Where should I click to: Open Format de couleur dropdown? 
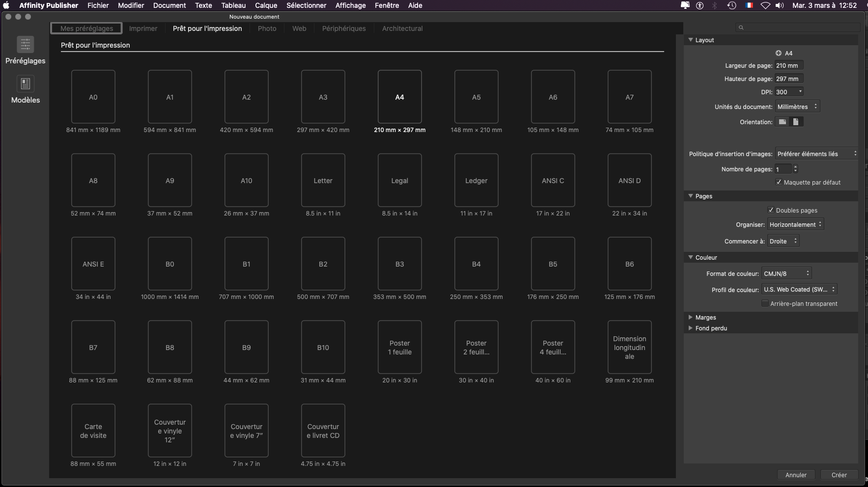click(786, 273)
